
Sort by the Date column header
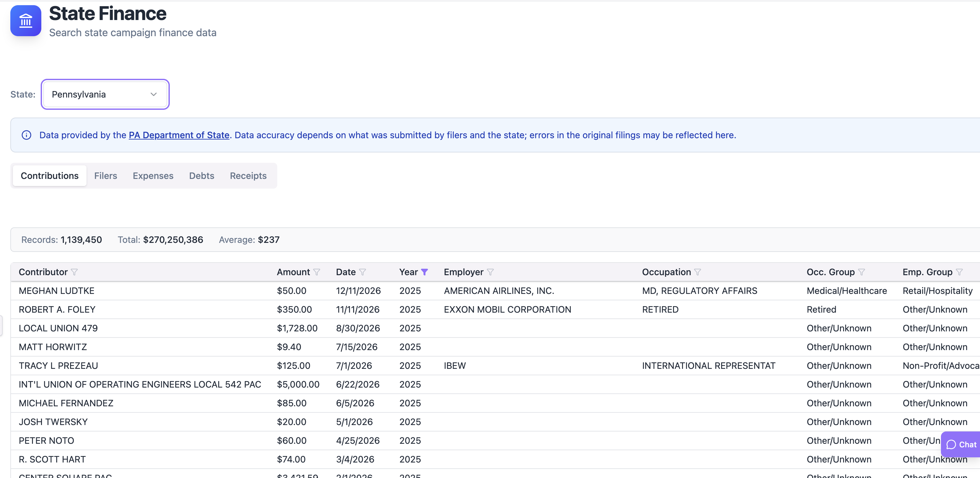tap(345, 272)
